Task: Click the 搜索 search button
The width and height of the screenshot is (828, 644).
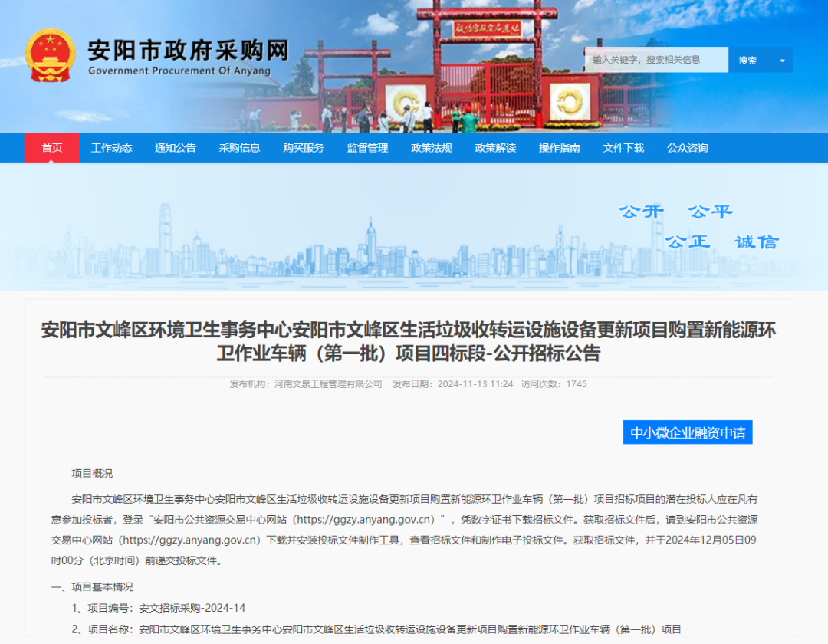Action: [747, 59]
